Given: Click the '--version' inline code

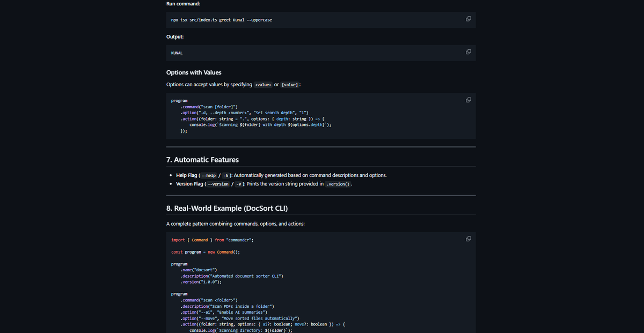Looking at the screenshot, I should [x=217, y=184].
